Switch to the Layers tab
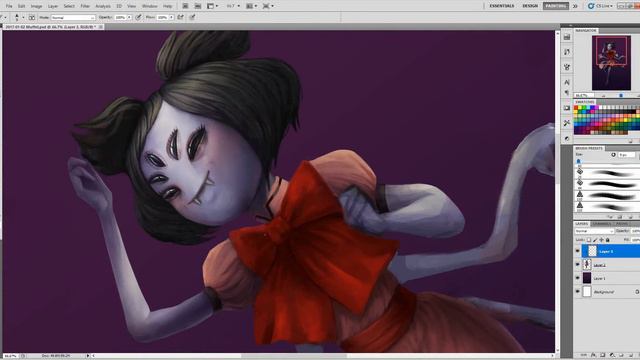The width and height of the screenshot is (640, 360). (x=582, y=224)
